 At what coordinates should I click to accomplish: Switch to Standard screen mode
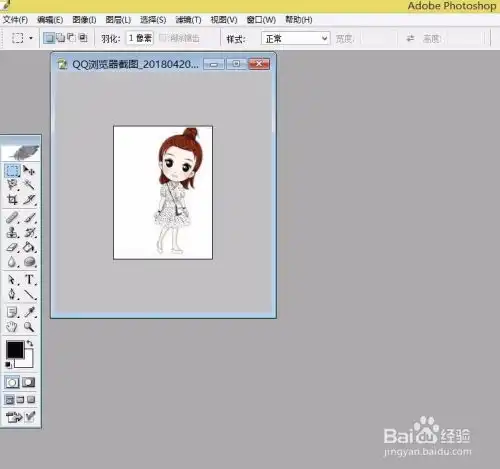[x=10, y=399]
